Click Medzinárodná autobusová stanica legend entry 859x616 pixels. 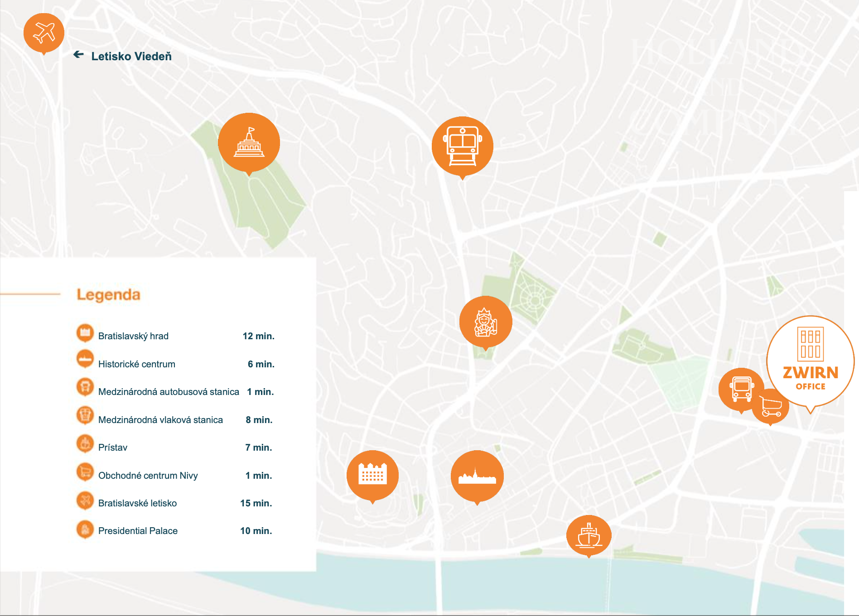[168, 392]
